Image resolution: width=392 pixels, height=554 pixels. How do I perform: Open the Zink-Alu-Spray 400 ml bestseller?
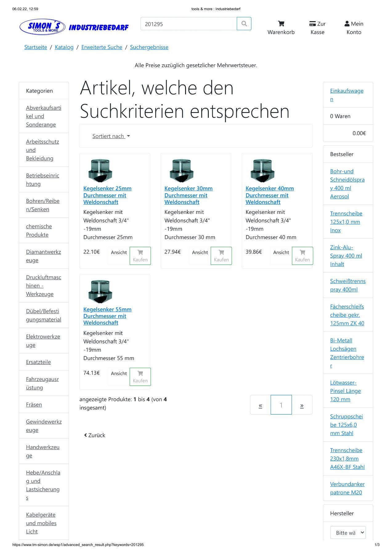pyautogui.click(x=346, y=255)
